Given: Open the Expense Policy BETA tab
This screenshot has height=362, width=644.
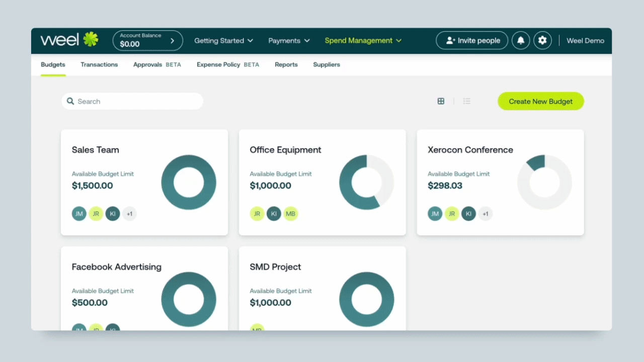Looking at the screenshot, I should [228, 64].
